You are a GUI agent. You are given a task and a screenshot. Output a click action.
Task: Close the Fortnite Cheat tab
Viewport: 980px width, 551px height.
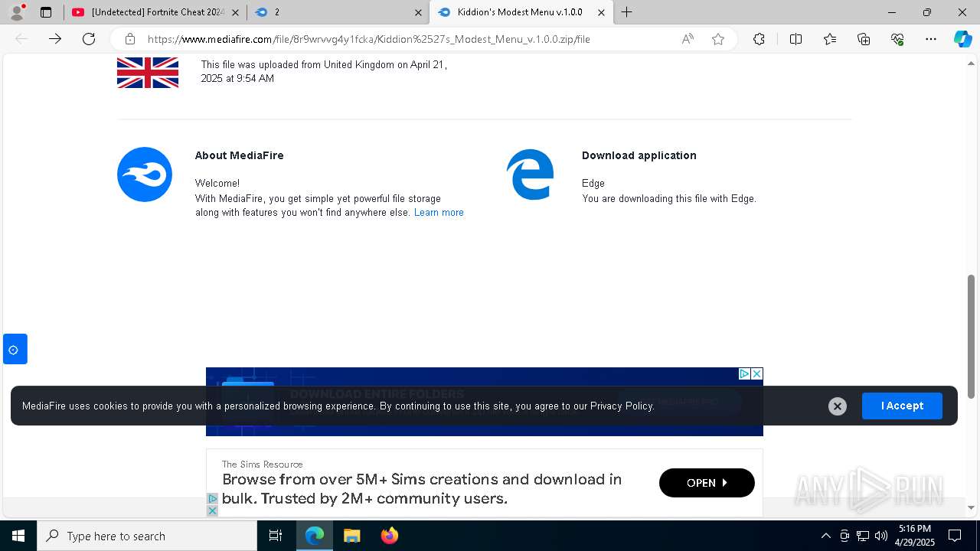pos(235,12)
